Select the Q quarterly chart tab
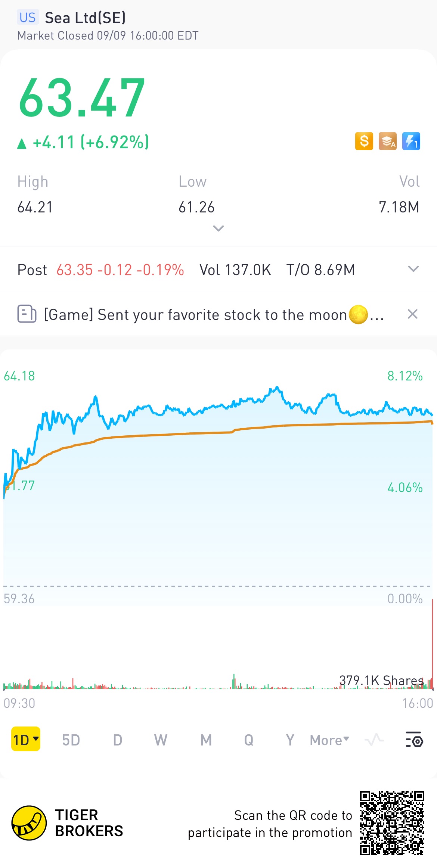437x868 pixels. (249, 740)
